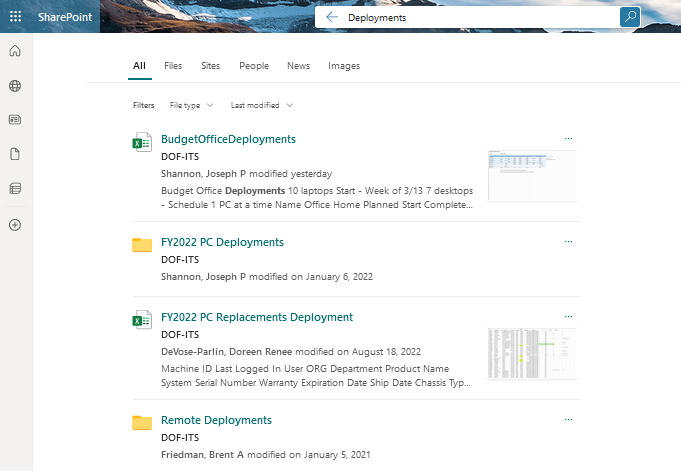
Task: Open more options for Remote Deployments
Action: 569,420
